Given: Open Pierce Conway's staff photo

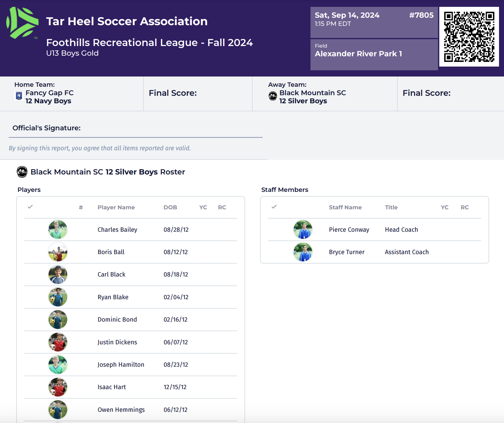Looking at the screenshot, I should pos(303,230).
